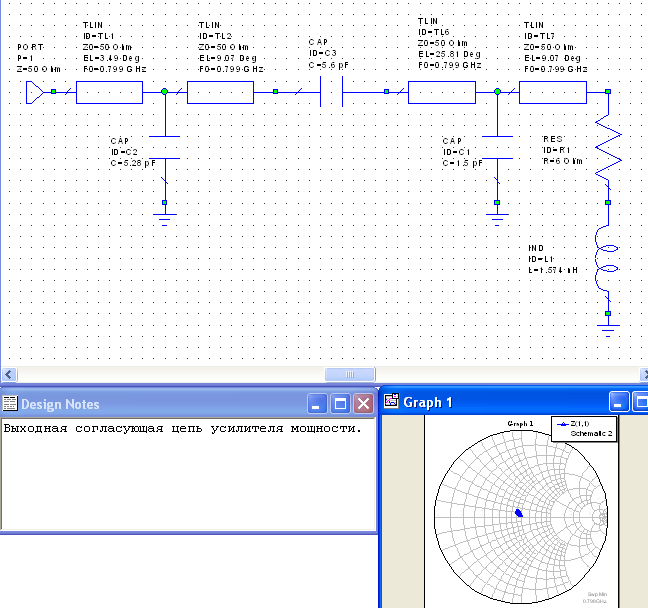
Task: Click the inductance value label of L1
Action: (x=553, y=270)
